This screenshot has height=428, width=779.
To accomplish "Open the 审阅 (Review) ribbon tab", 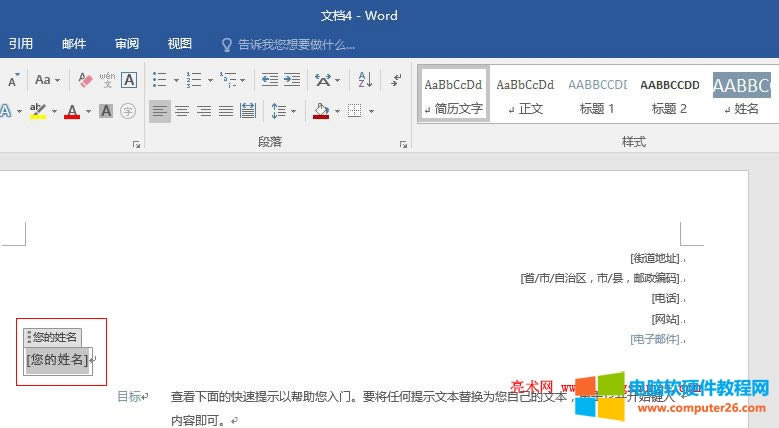I will pos(127,44).
